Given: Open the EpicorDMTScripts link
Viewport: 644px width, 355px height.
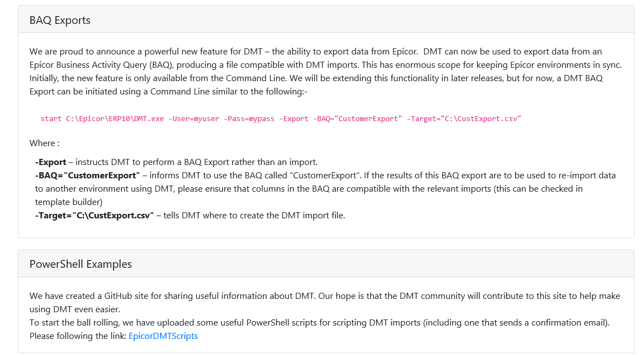Looking at the screenshot, I should [163, 336].
